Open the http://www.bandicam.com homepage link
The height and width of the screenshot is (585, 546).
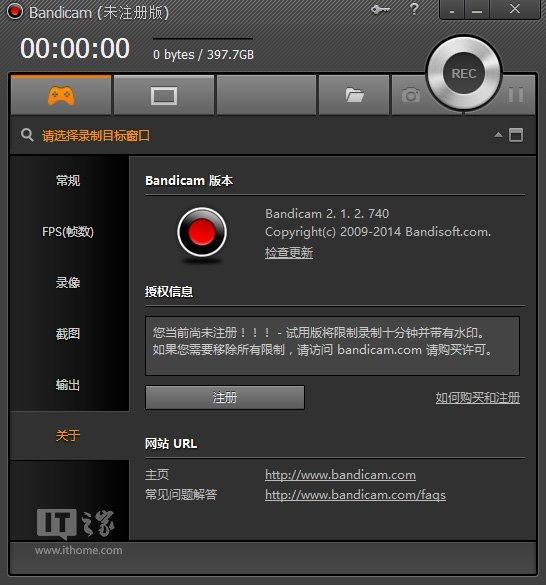[x=340, y=475]
